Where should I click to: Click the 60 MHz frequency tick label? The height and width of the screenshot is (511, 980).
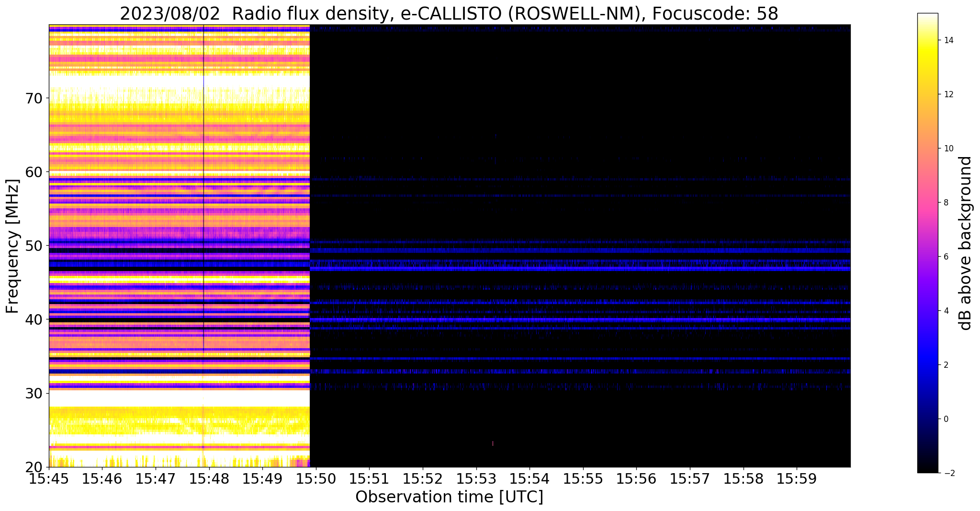(x=34, y=171)
